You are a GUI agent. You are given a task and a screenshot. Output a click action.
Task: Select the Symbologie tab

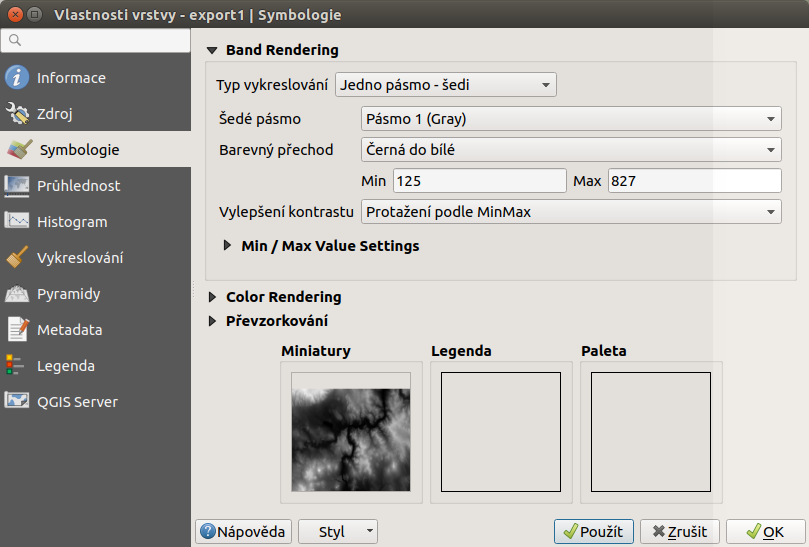tap(95, 150)
